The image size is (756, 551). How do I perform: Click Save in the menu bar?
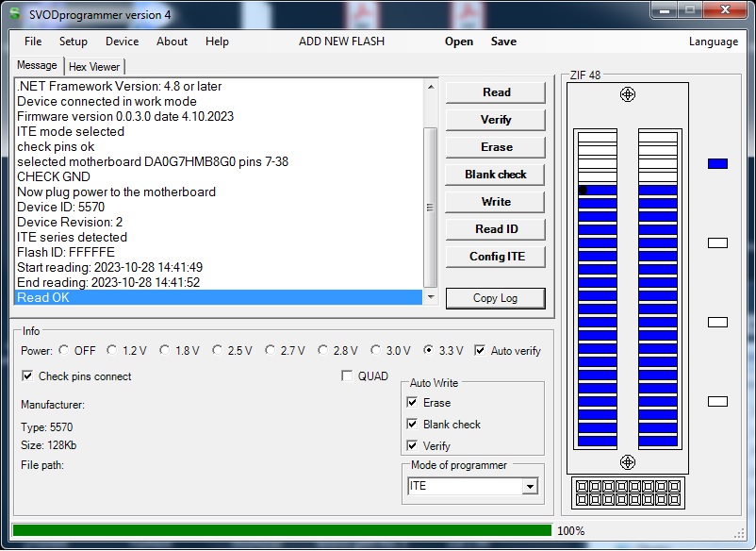tap(503, 42)
